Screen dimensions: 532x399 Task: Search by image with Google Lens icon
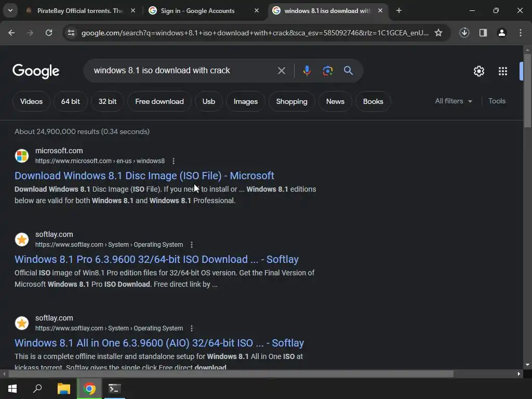(327, 71)
